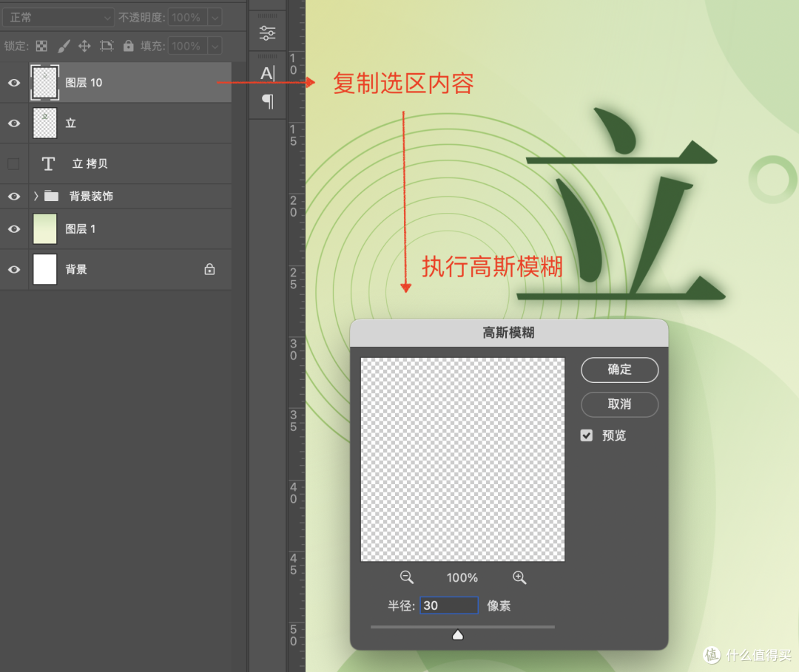This screenshot has height=672, width=799.
Task: Open the Paragraph panel icon
Action: click(x=268, y=101)
